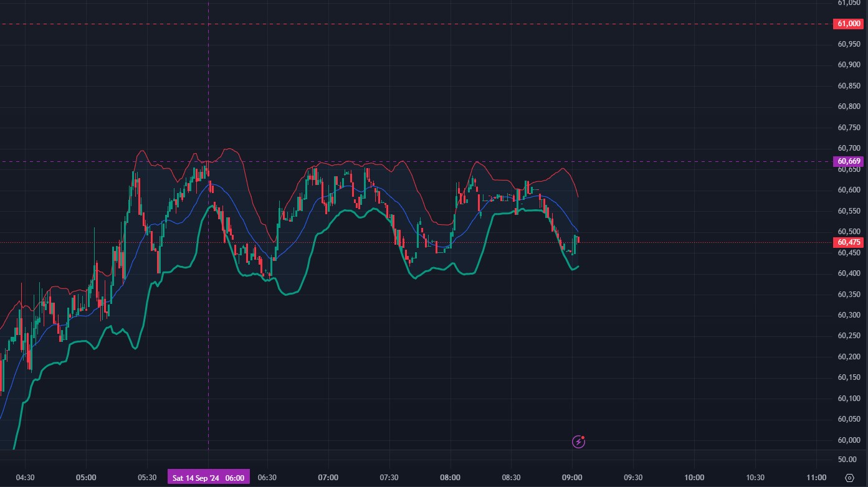The width and height of the screenshot is (868, 487).
Task: Click the 60,850 price axis value
Action: (x=849, y=86)
